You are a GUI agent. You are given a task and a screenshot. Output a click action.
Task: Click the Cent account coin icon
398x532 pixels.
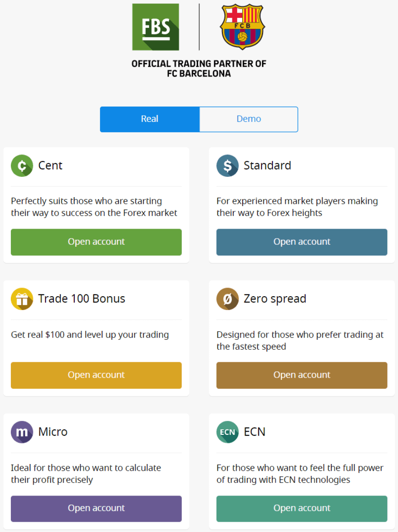(22, 166)
